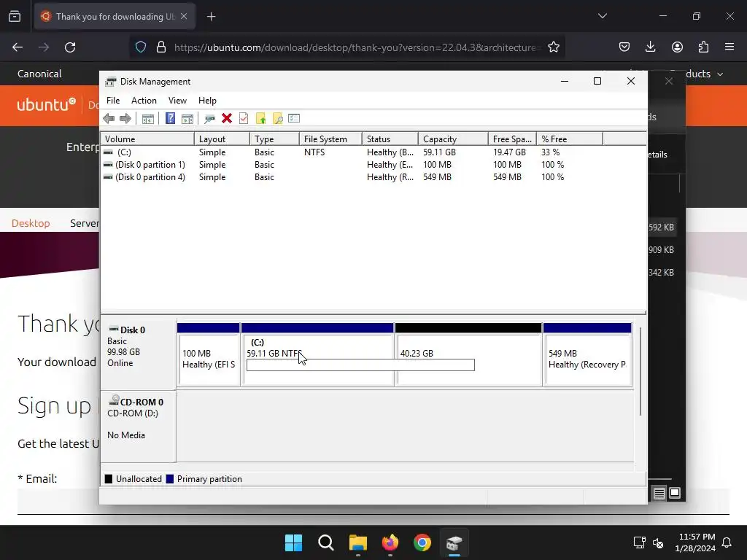Screen dimensions: 747x560
Task: Click the muted volume tray icon
Action: (x=659, y=542)
